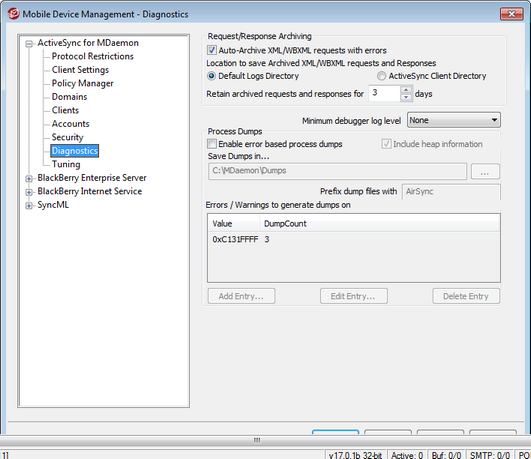Expand the SyncML tree node

coord(29,206)
